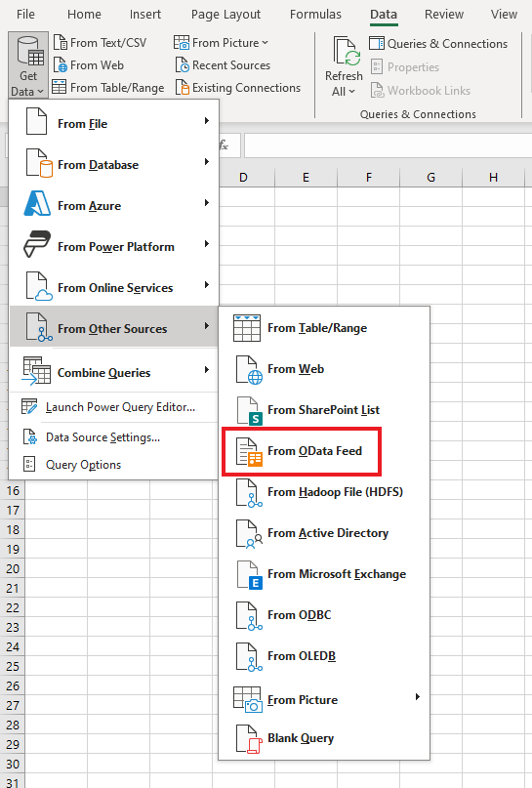
Task: Click the submenu From Web globe icon
Action: click(249, 370)
